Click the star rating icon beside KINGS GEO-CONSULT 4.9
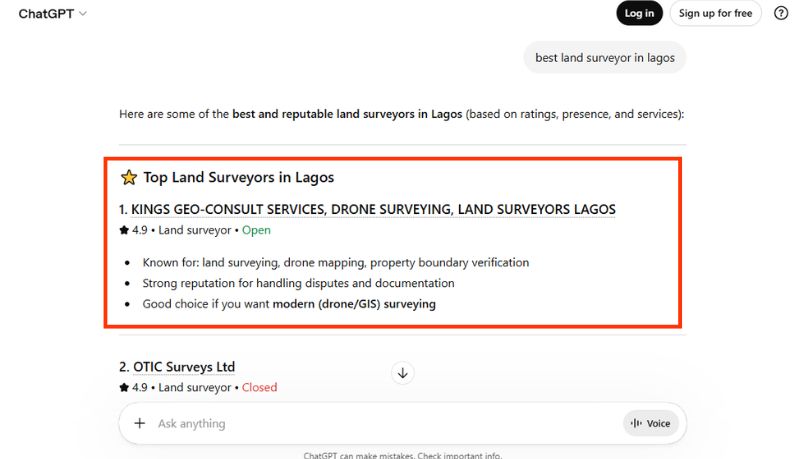The image size is (799, 459). tap(124, 230)
